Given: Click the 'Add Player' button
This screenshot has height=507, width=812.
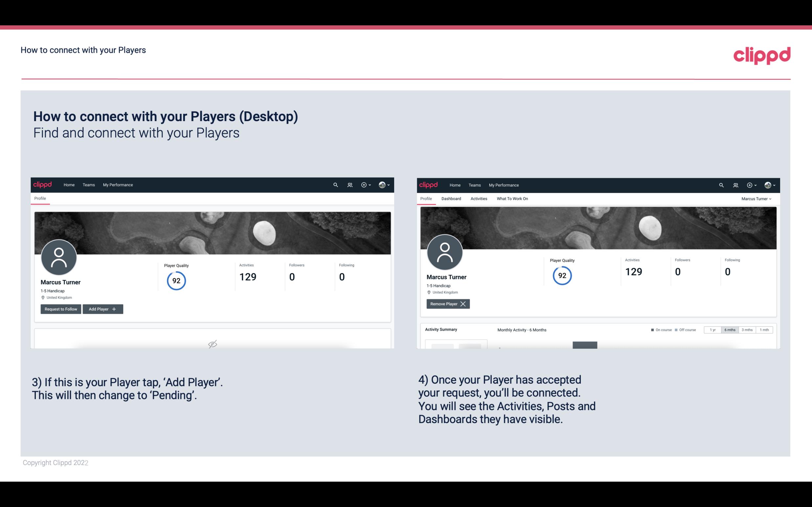Looking at the screenshot, I should click(x=102, y=308).
